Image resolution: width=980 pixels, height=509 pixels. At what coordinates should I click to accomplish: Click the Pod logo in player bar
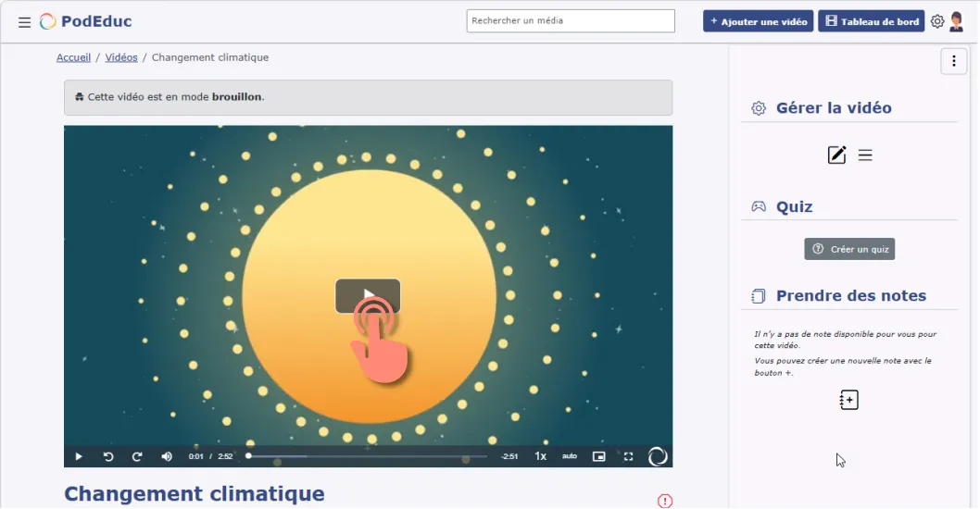[x=658, y=456]
